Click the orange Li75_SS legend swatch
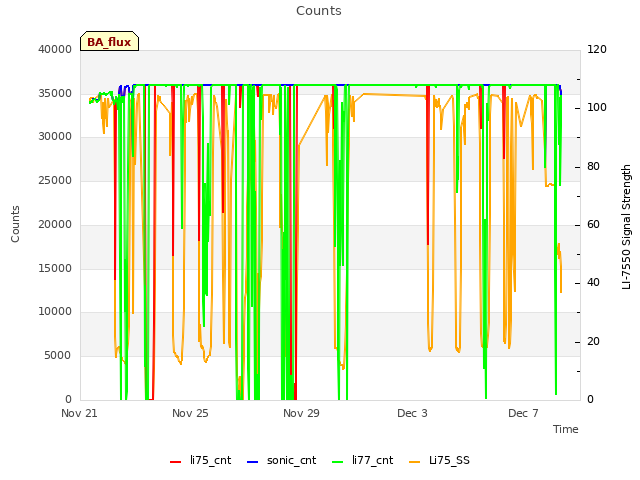 tap(414, 462)
